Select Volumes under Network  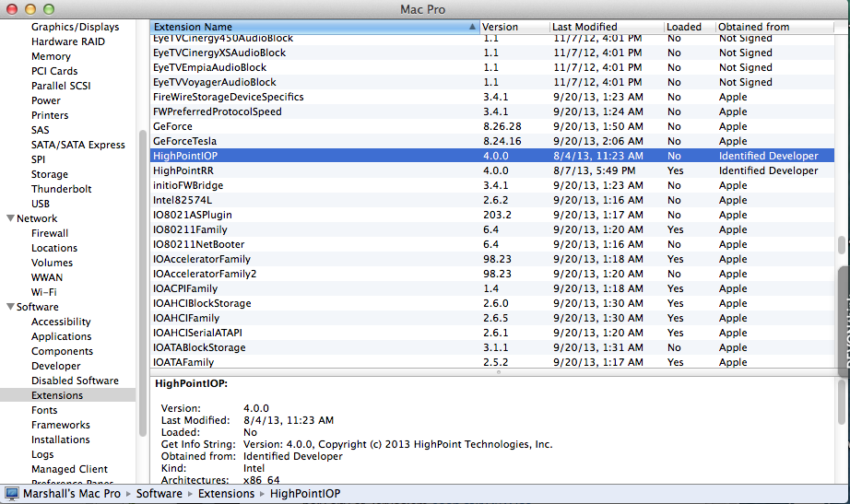pyautogui.click(x=52, y=263)
